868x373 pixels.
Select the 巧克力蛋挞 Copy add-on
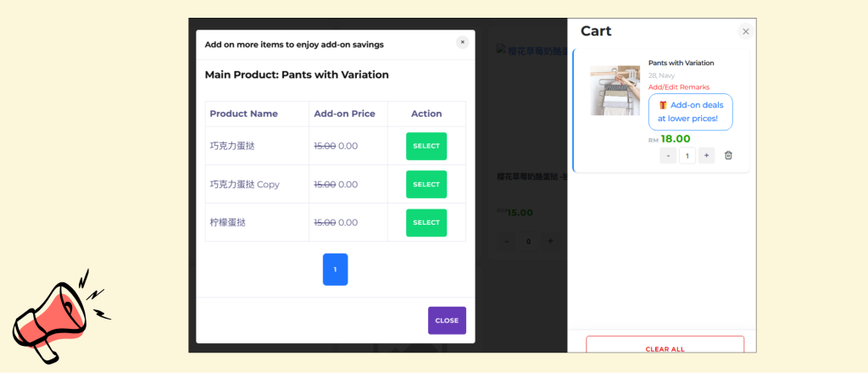click(426, 184)
